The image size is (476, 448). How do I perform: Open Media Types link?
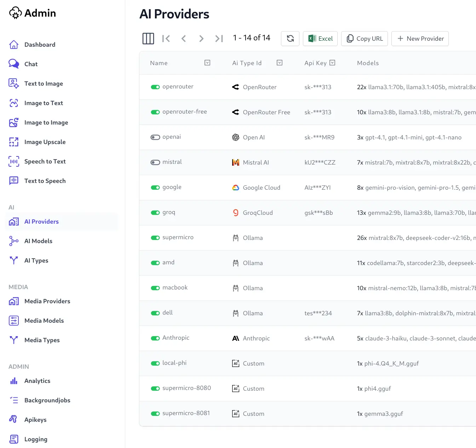42,340
